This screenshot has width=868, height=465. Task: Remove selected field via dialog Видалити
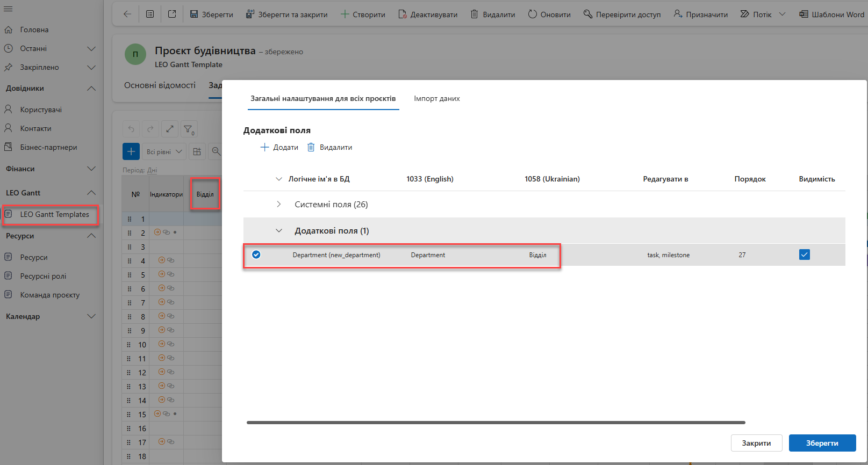[x=329, y=147]
